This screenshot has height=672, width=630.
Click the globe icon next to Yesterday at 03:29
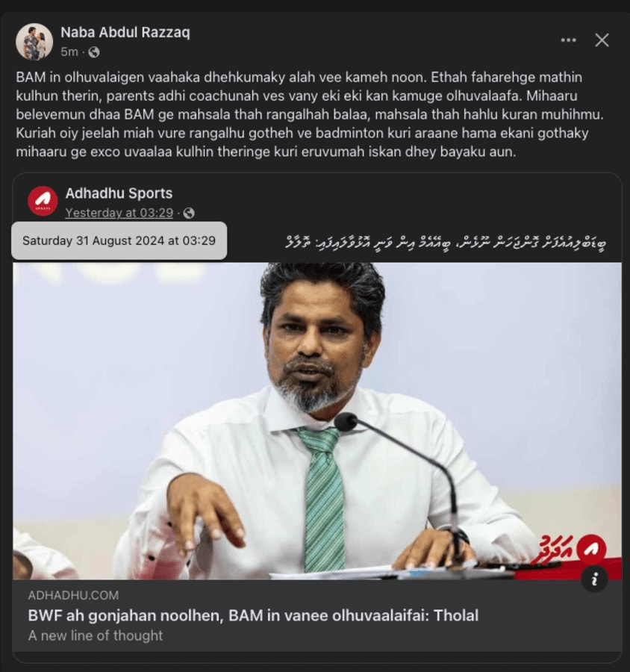click(189, 213)
